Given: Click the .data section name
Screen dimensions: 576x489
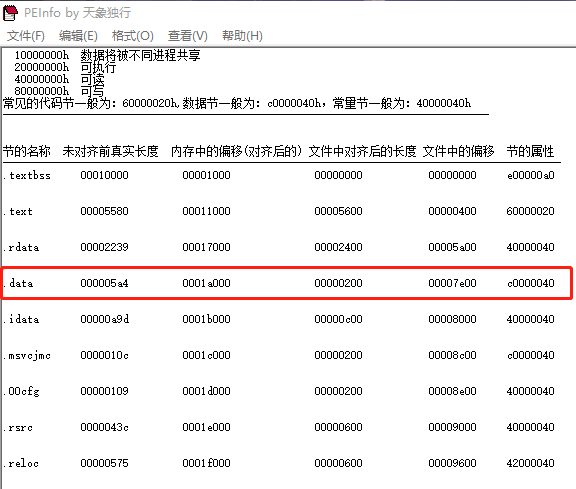Looking at the screenshot, I should pyautogui.click(x=18, y=283).
